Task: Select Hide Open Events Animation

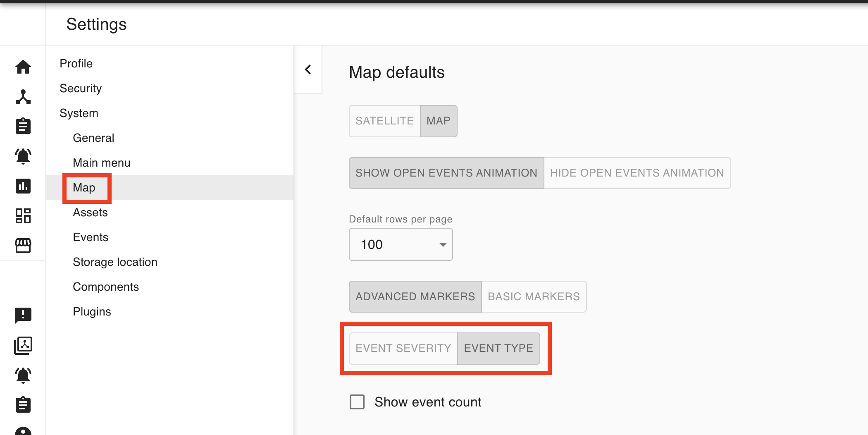Action: 637,173
